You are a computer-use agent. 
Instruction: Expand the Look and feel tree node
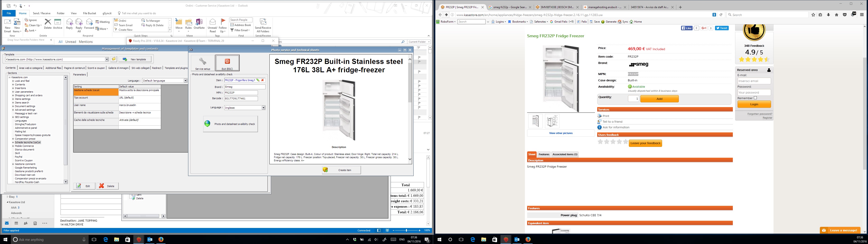(x=13, y=81)
